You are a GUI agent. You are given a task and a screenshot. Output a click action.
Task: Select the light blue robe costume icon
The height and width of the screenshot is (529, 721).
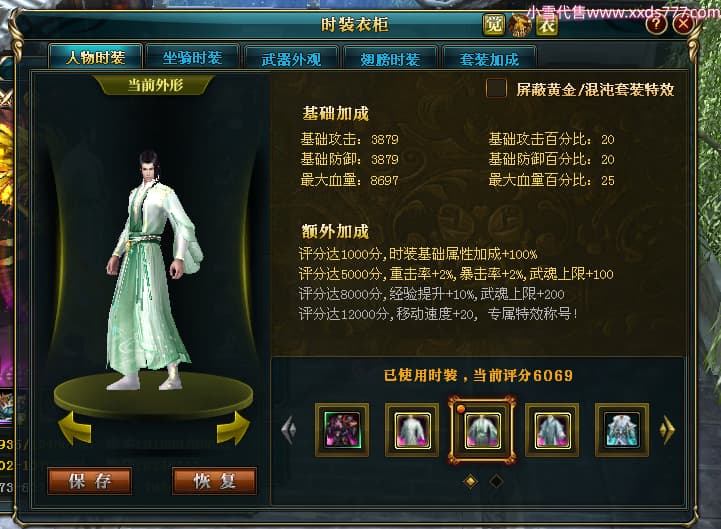(x=552, y=430)
